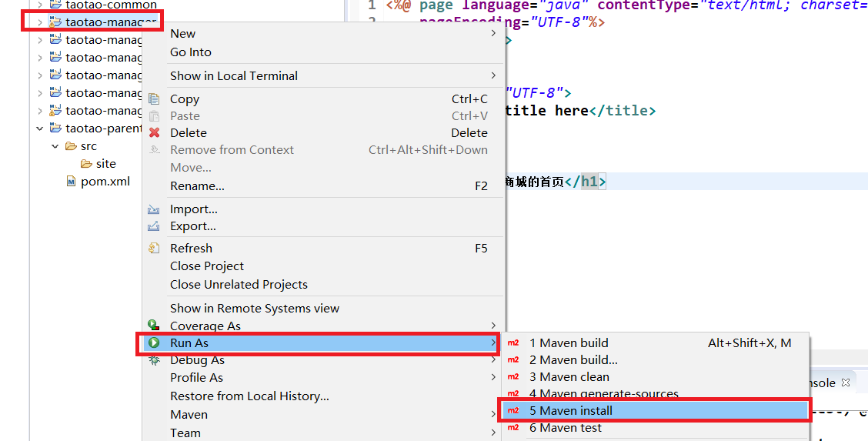Click the red X Delete icon
This screenshot has height=441, width=868.
coord(154,133)
